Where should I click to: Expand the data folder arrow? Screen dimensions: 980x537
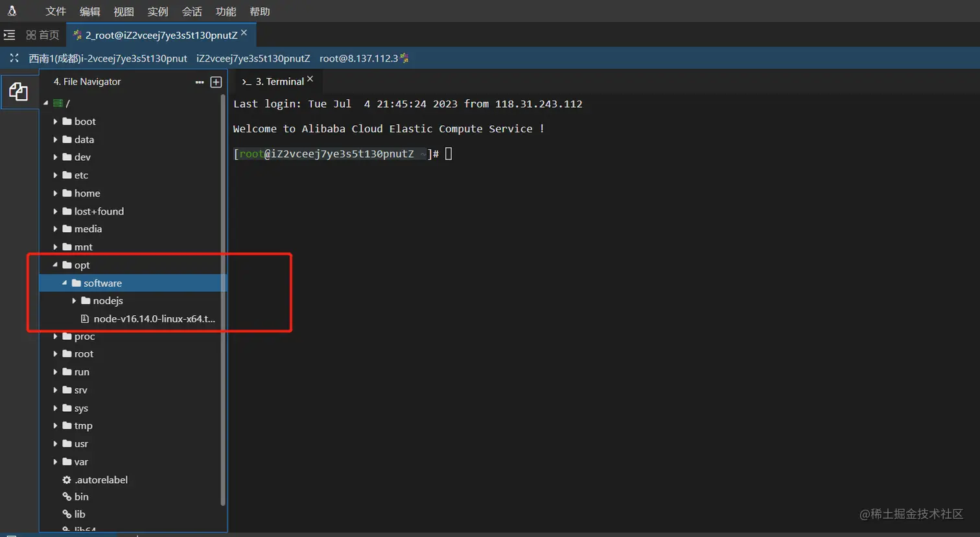pos(55,139)
